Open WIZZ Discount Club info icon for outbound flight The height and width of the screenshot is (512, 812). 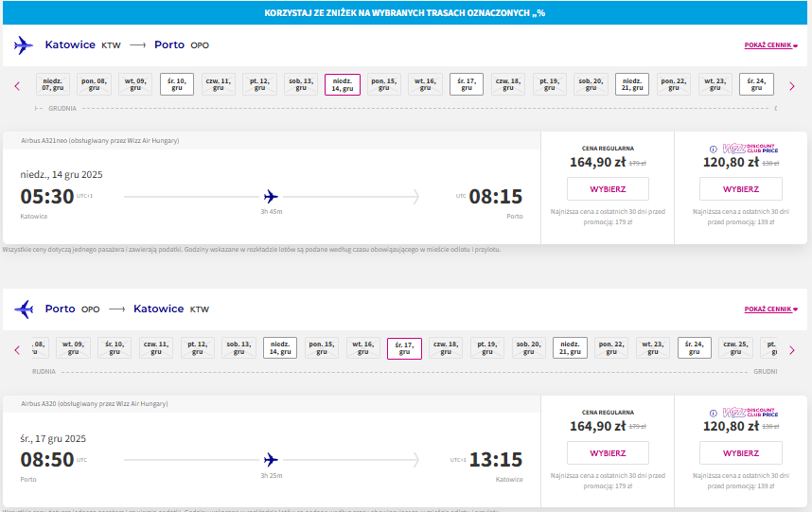(x=713, y=150)
